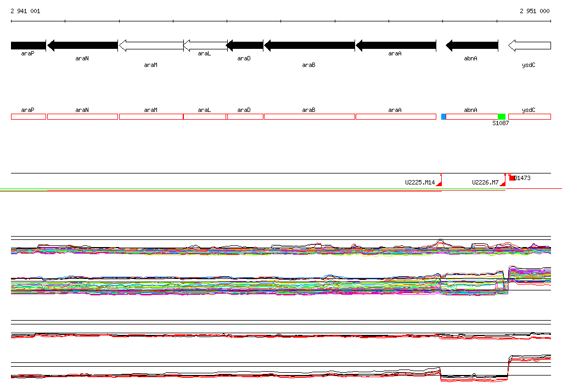Click the white araL gene arrow
This screenshot has width=562, height=392.
tap(205, 46)
